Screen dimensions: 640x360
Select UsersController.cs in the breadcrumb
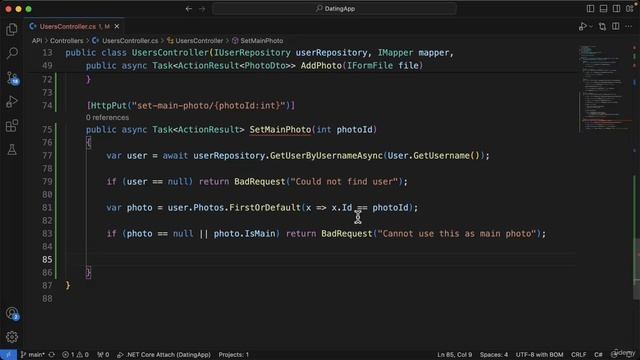coord(125,41)
